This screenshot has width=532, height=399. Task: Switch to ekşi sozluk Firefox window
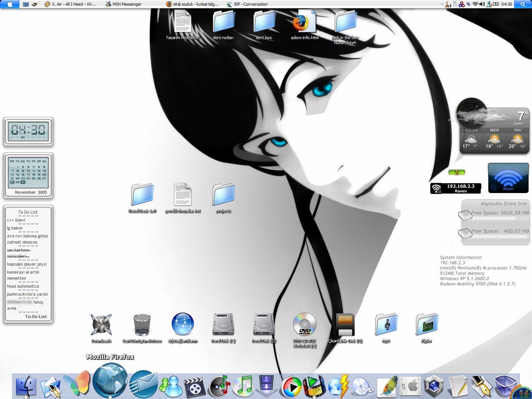(193, 4)
